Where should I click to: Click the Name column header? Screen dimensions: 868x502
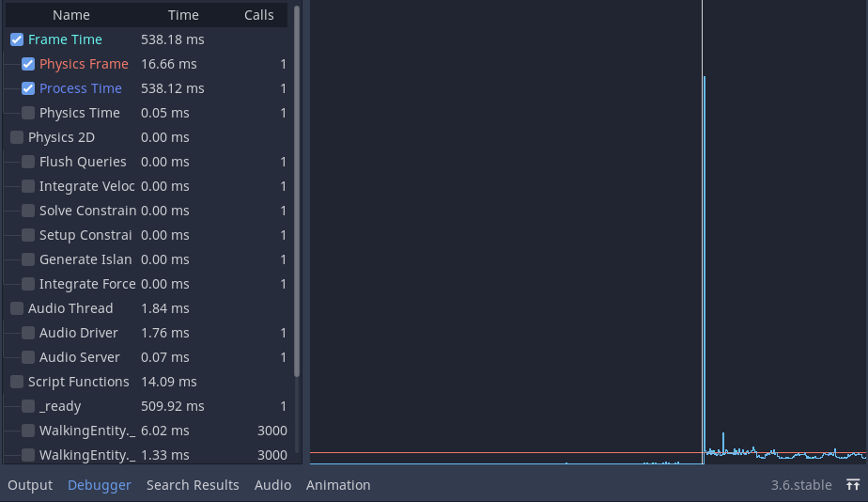[x=71, y=15]
